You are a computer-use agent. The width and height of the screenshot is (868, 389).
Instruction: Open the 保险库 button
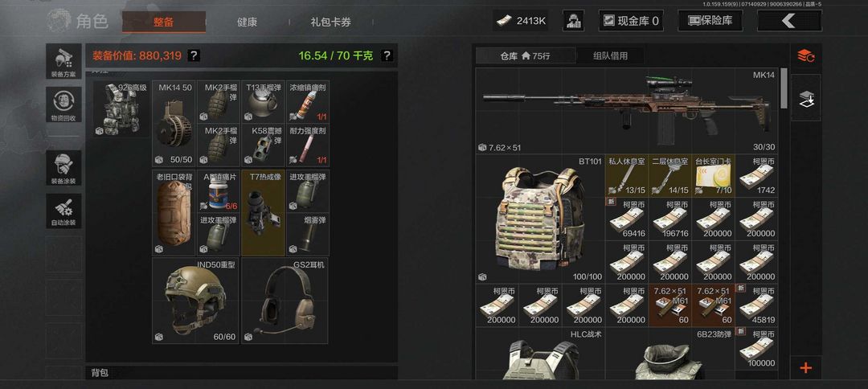[710, 21]
